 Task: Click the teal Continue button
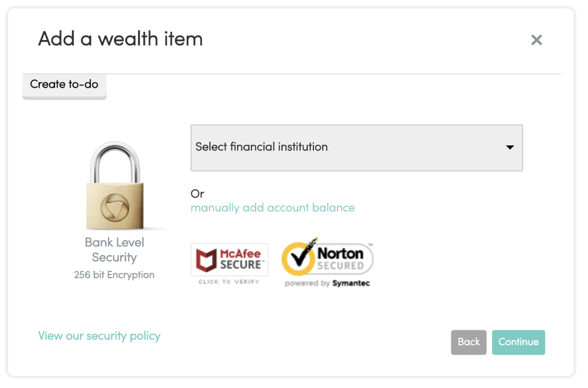tap(518, 342)
